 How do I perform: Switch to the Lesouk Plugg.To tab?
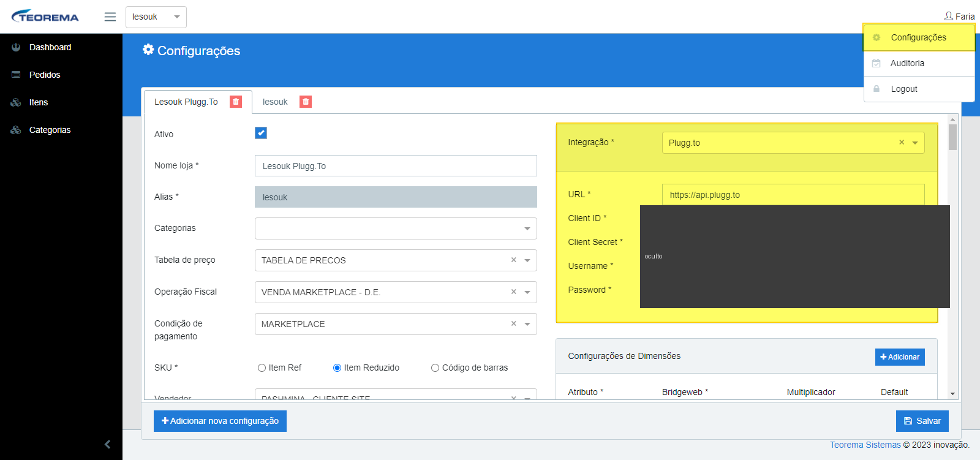[186, 102]
